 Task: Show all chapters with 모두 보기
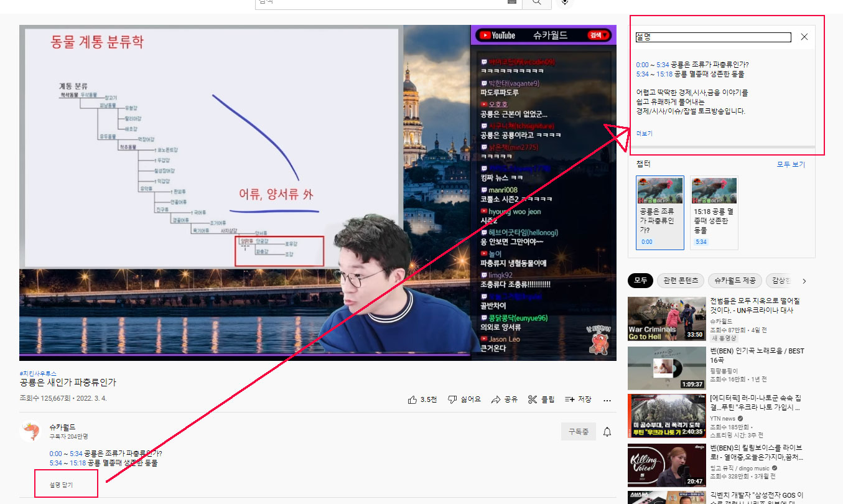(791, 164)
